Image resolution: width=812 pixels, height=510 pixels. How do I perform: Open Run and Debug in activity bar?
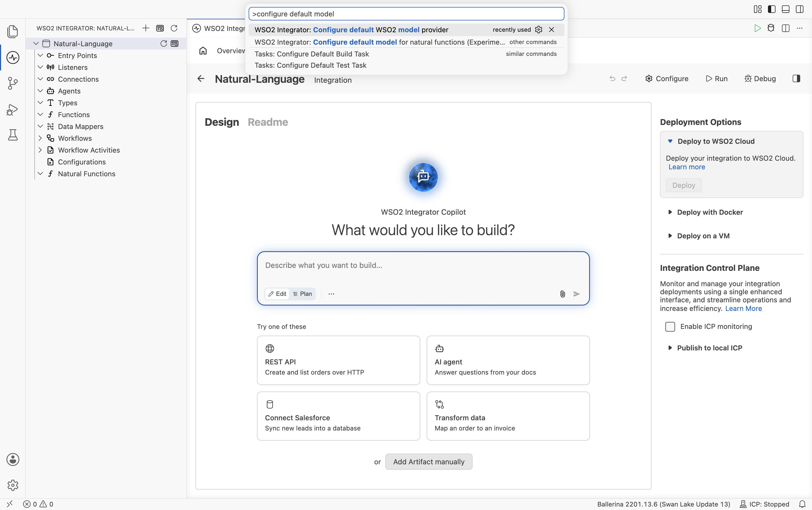pos(13,109)
